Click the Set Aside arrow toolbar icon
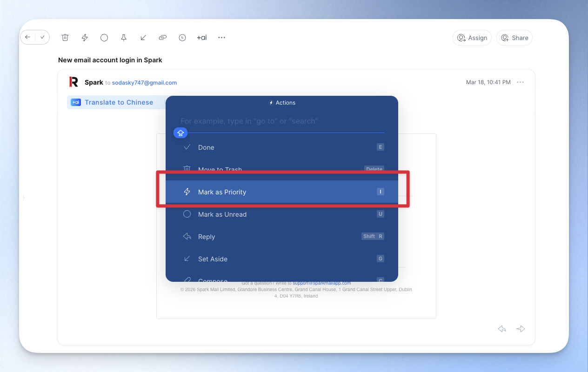This screenshot has height=372, width=588. pos(143,38)
